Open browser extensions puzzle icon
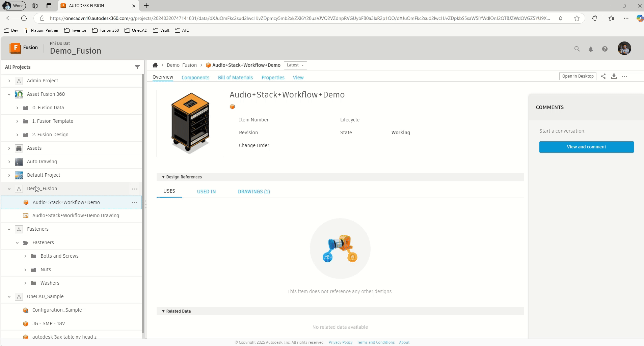The image size is (644, 346). click(x=595, y=18)
